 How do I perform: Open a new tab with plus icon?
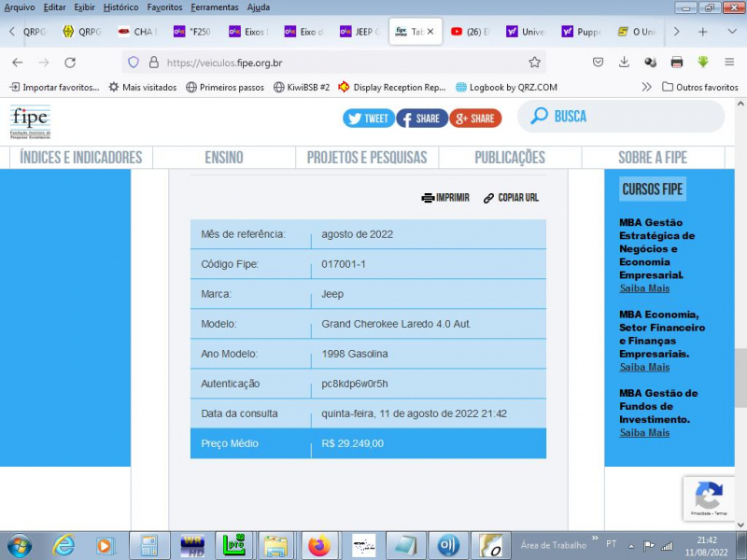pyautogui.click(x=702, y=32)
